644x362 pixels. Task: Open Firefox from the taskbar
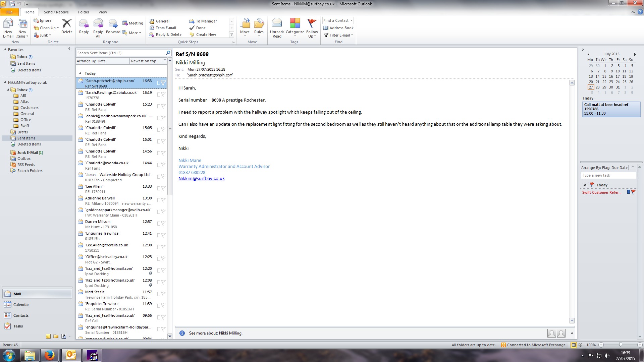[50, 355]
